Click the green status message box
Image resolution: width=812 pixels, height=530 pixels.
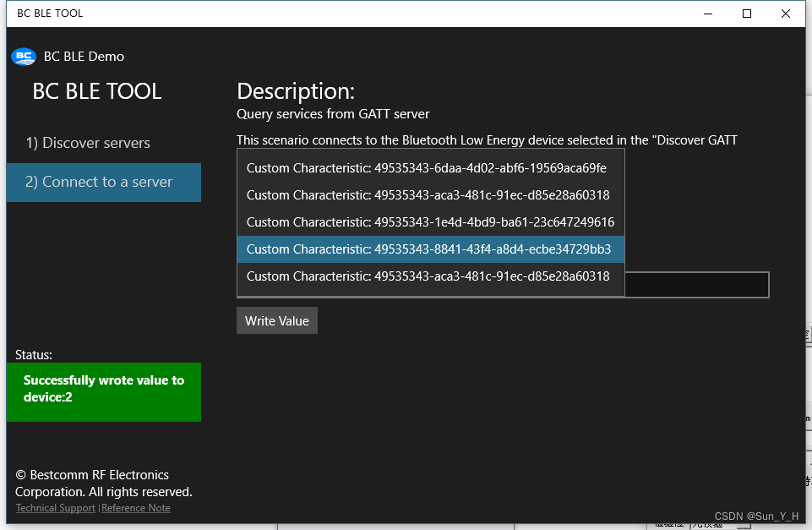click(x=104, y=392)
